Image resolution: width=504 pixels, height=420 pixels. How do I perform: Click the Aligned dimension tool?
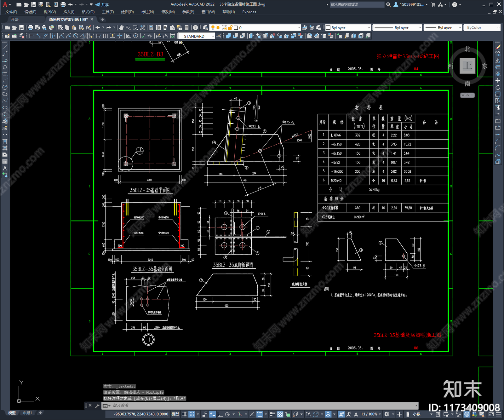click(38, 36)
